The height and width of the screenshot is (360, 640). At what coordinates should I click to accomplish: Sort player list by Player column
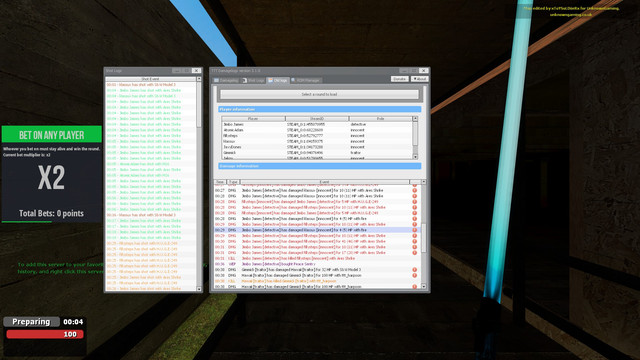click(x=253, y=119)
